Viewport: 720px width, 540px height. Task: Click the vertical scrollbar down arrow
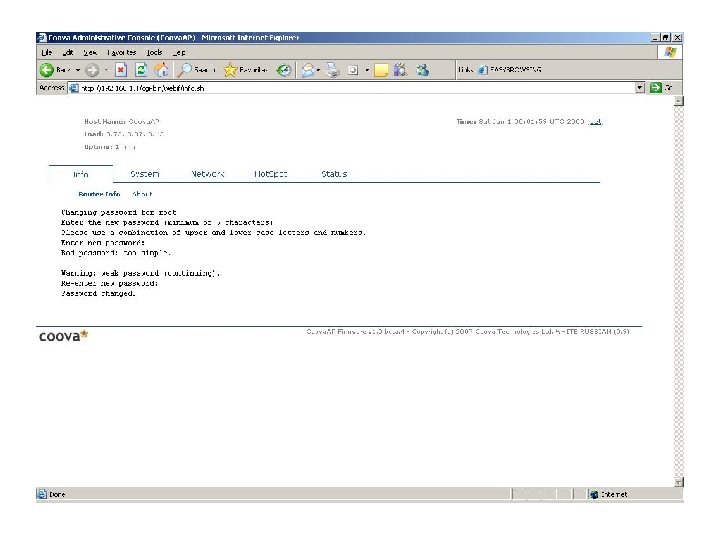679,482
